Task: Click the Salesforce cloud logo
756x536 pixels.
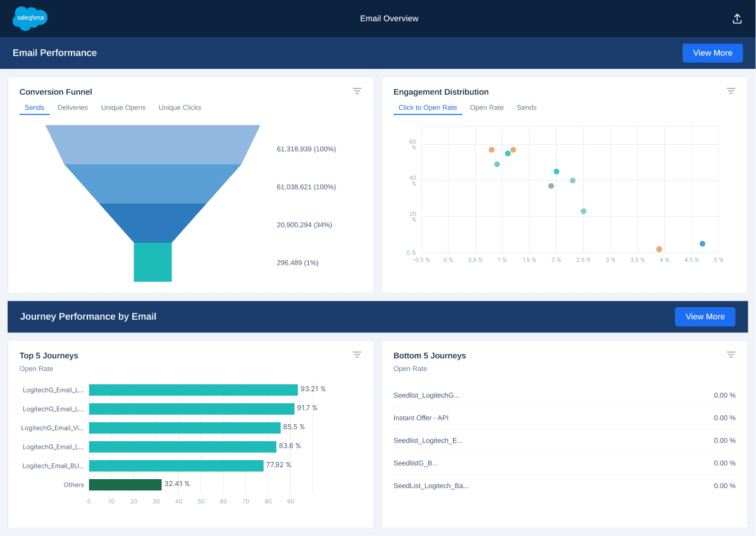Action: 30,18
